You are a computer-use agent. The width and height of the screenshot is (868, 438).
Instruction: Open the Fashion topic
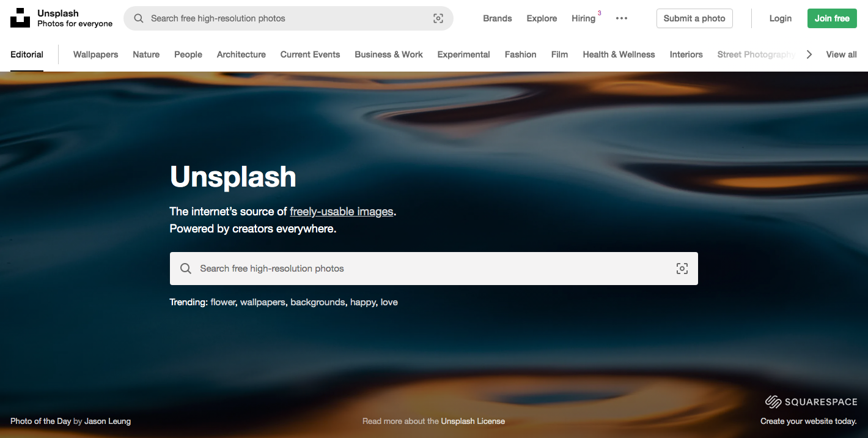(x=521, y=54)
